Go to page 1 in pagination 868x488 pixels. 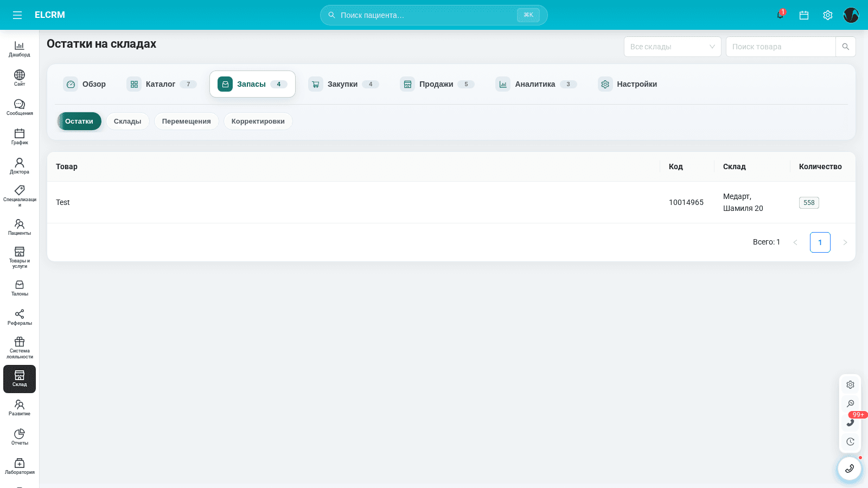[x=820, y=242]
